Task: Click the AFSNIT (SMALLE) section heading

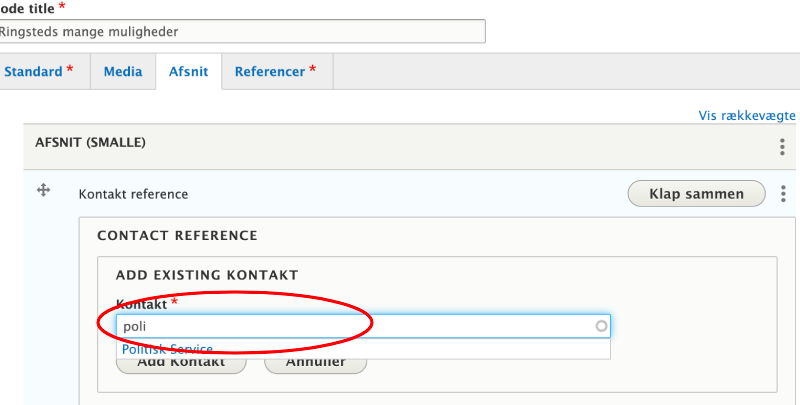Action: click(90, 143)
